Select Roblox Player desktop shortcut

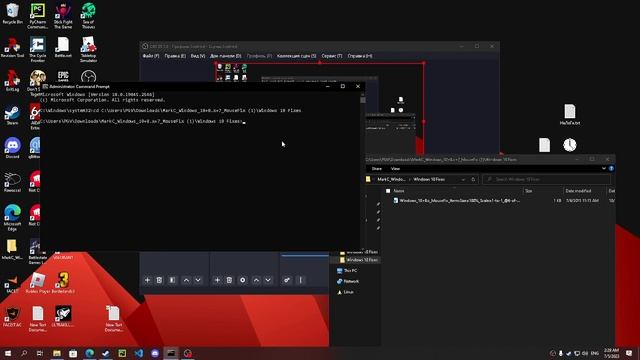38,282
